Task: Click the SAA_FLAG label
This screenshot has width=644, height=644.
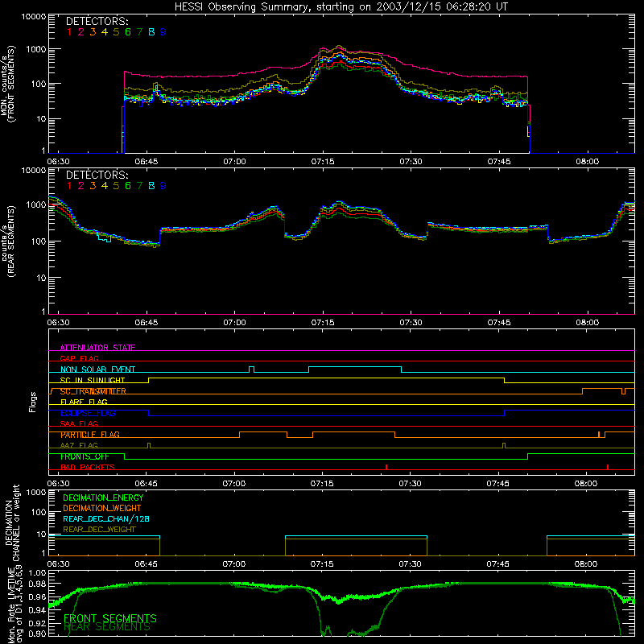Action: click(x=79, y=423)
